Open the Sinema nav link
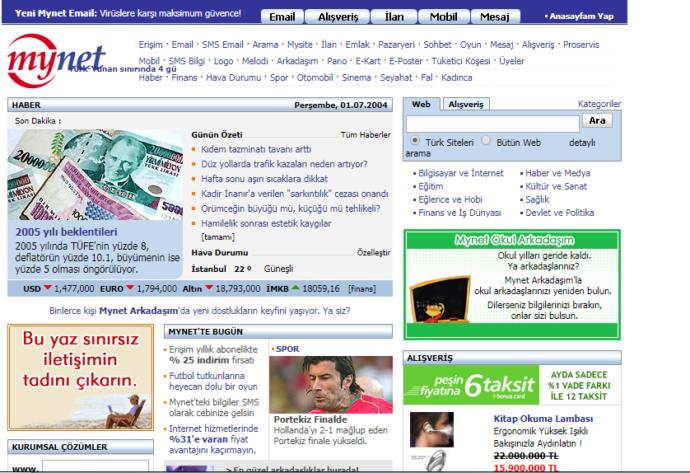 click(356, 77)
